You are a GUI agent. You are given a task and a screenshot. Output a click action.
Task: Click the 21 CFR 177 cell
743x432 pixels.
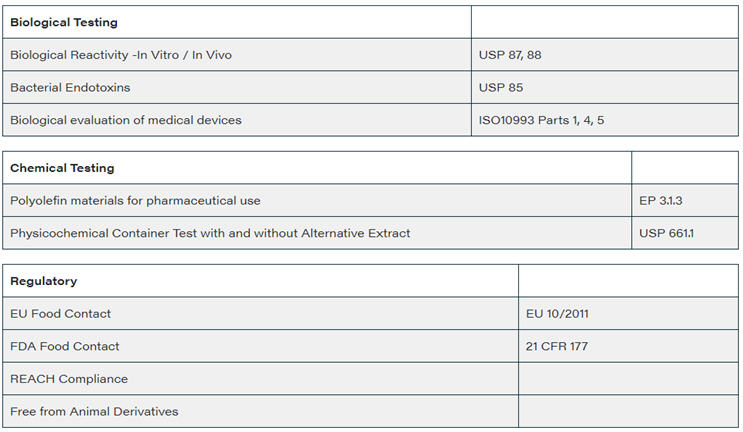[x=558, y=346]
